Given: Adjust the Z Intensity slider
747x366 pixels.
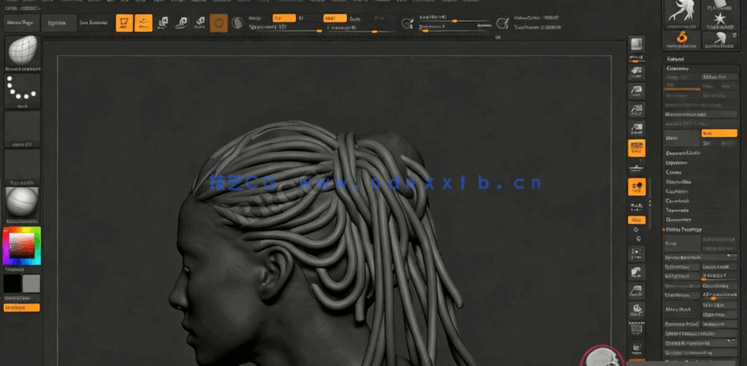Looking at the screenshot, I should pyautogui.click(x=361, y=29).
